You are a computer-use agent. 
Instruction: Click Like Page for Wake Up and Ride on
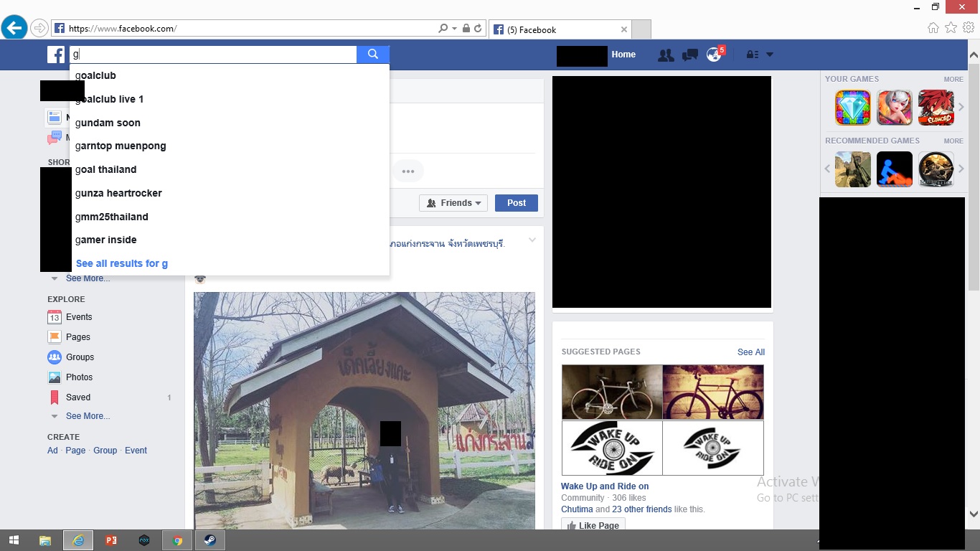[593, 526]
